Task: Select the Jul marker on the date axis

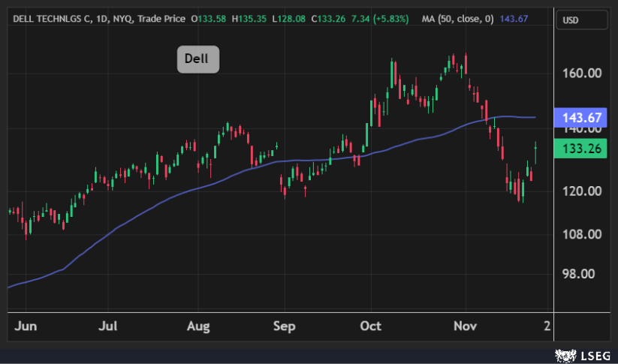Action: click(x=109, y=326)
